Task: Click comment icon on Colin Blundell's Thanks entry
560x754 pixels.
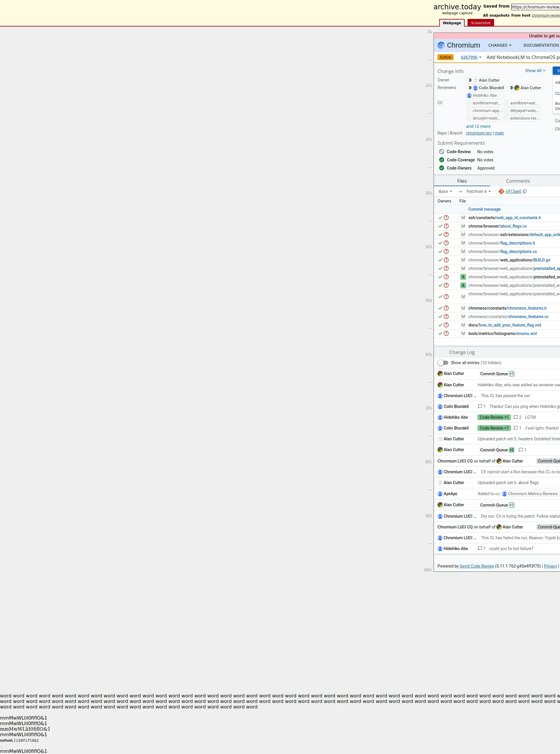Action: (480, 406)
